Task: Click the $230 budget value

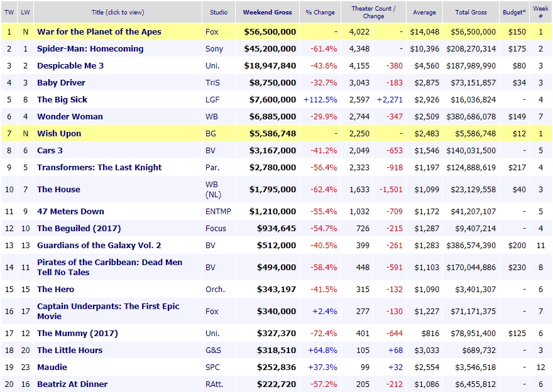Action: coord(517,267)
